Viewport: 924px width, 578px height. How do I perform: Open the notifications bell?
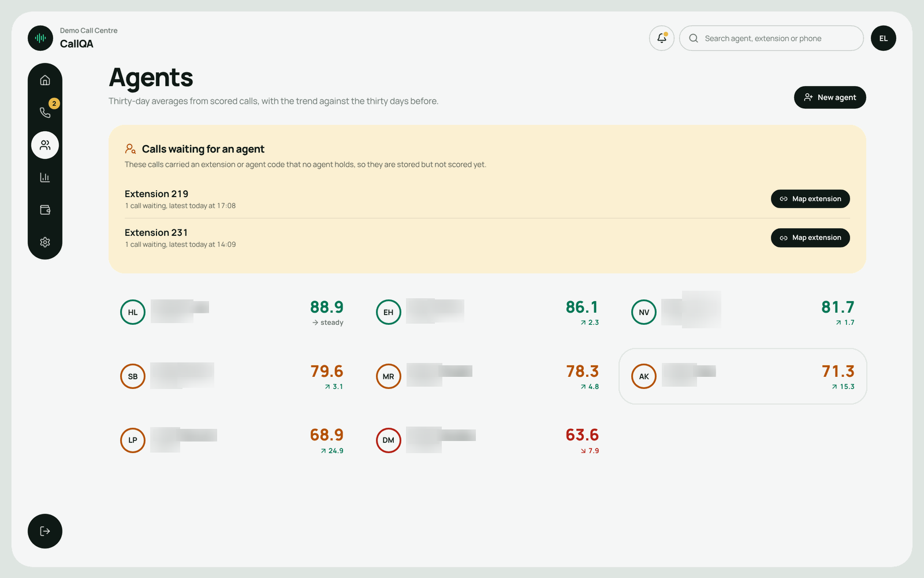click(662, 38)
